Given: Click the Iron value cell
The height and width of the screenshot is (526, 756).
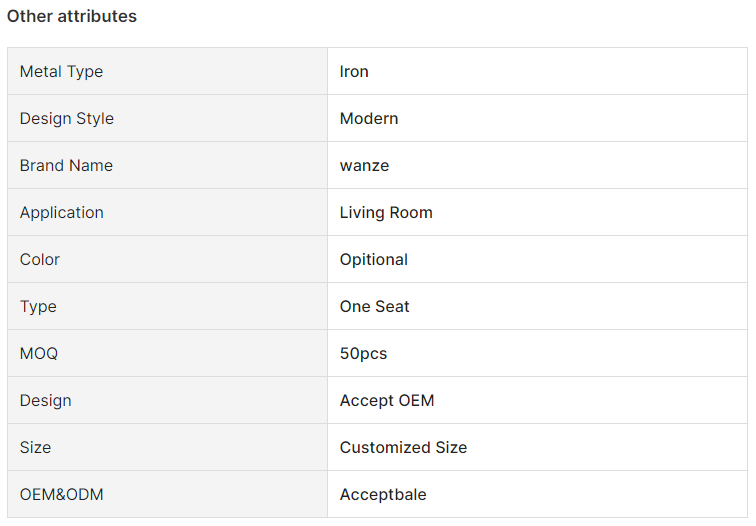Looking at the screenshot, I should pyautogui.click(x=537, y=71).
